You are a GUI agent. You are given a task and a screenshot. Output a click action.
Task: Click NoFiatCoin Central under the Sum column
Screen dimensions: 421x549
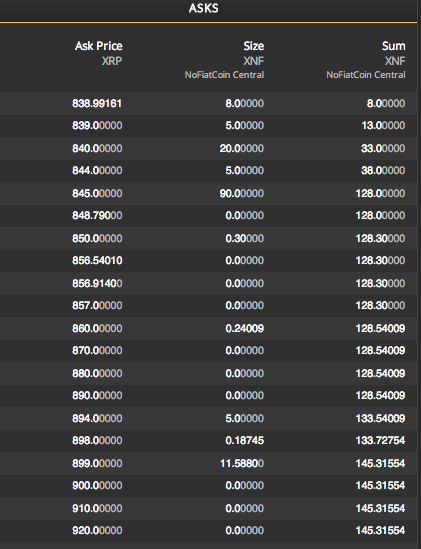[x=366, y=75]
